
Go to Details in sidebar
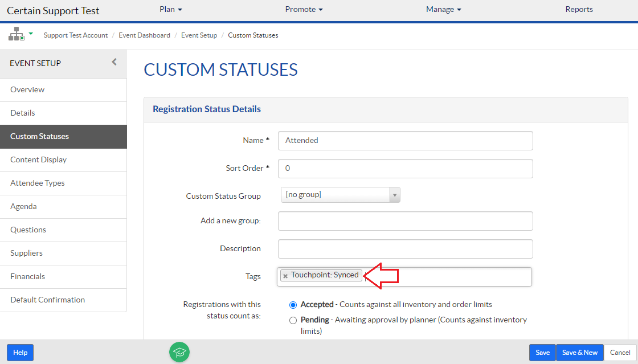[63, 113]
